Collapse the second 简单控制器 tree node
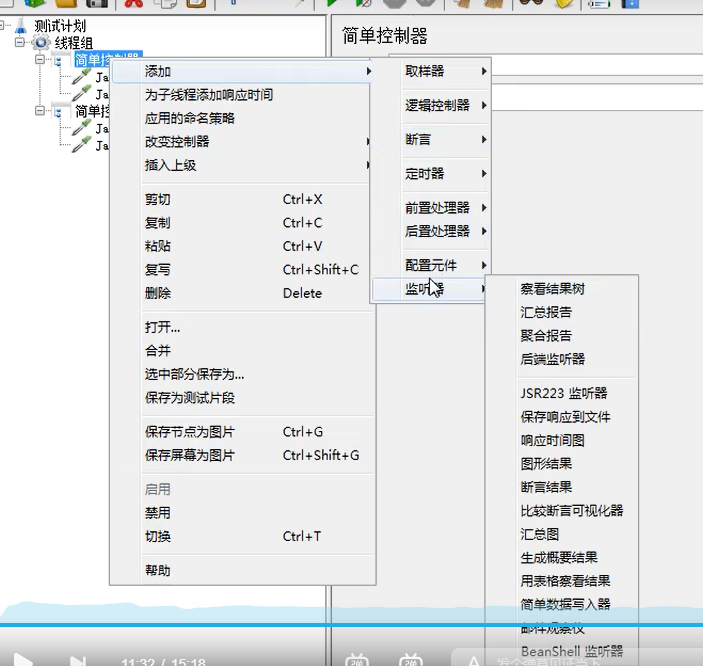Screen dimensions: 703x666 pos(40,110)
